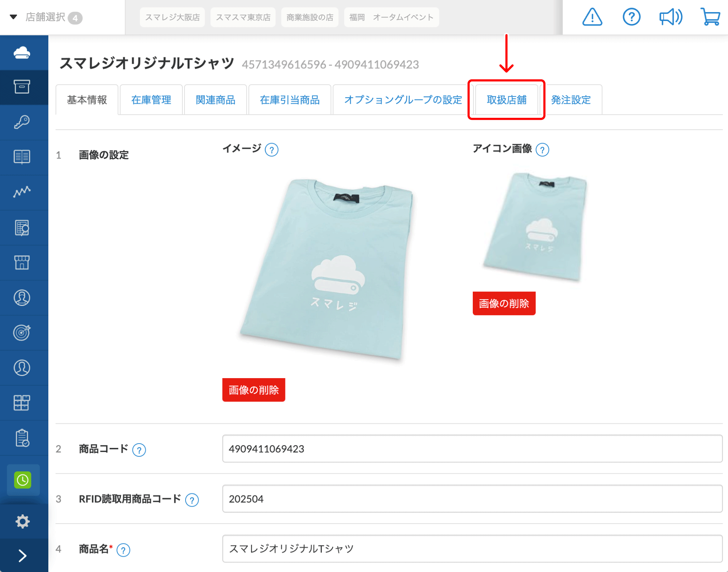Focus the 商品コード input field
728x572 pixels.
[472, 449]
